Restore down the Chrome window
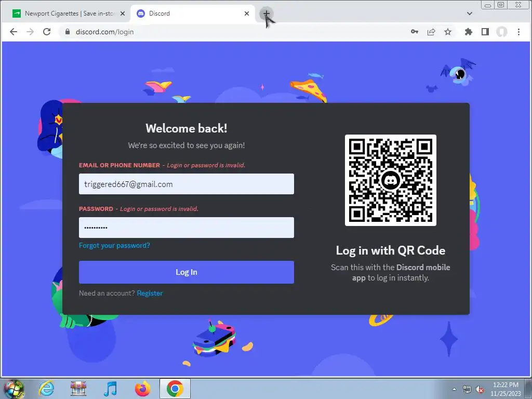The width and height of the screenshot is (532, 399). tap(501, 5)
